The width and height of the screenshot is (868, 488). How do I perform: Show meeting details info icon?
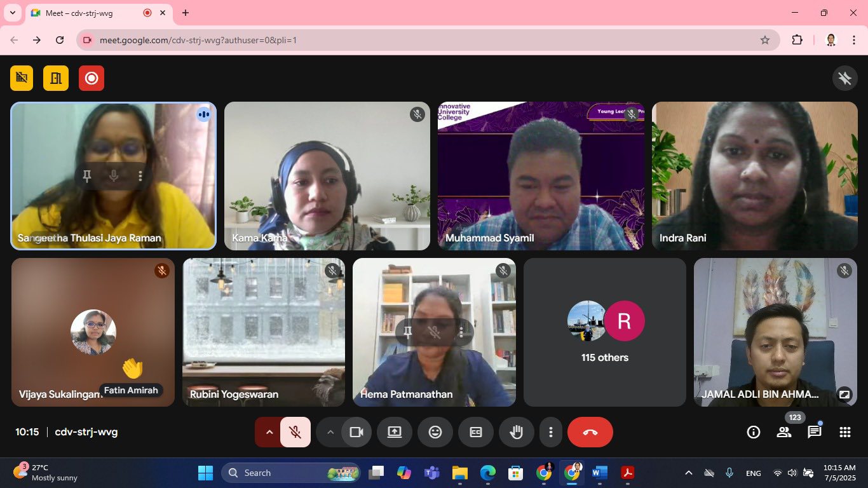754,432
